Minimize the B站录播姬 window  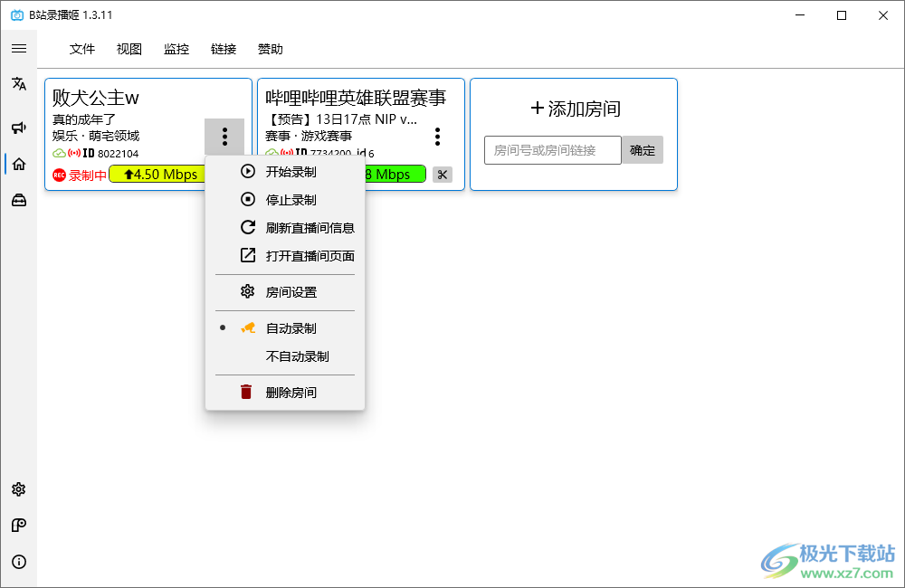tap(800, 15)
